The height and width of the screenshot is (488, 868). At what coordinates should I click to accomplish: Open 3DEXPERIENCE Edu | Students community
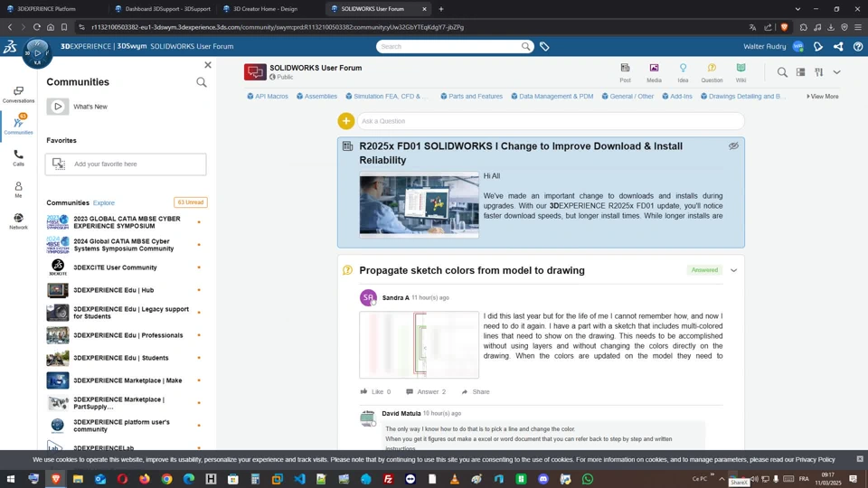[x=120, y=359]
